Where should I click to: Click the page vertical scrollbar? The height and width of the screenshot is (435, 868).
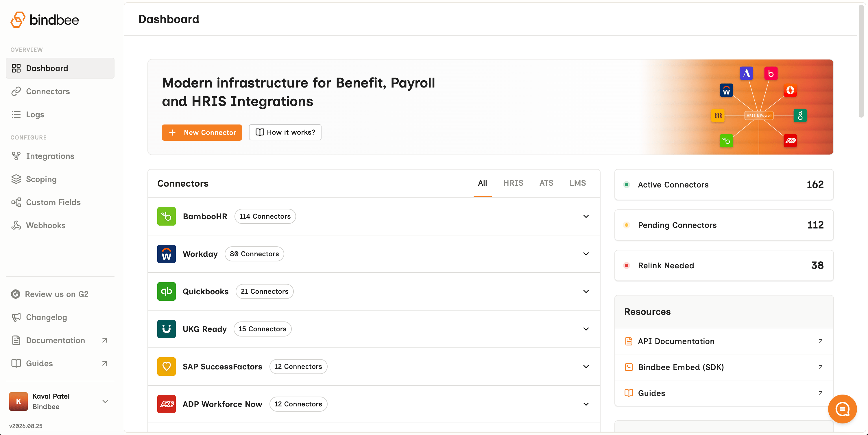click(861, 61)
